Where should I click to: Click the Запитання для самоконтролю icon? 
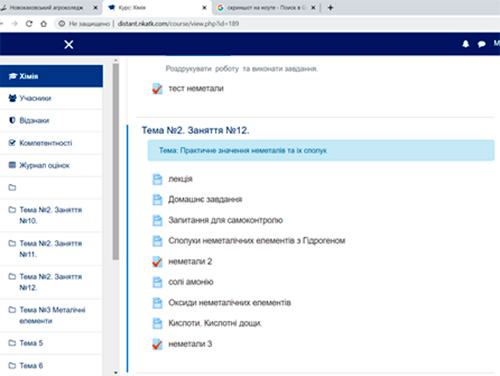(x=157, y=220)
